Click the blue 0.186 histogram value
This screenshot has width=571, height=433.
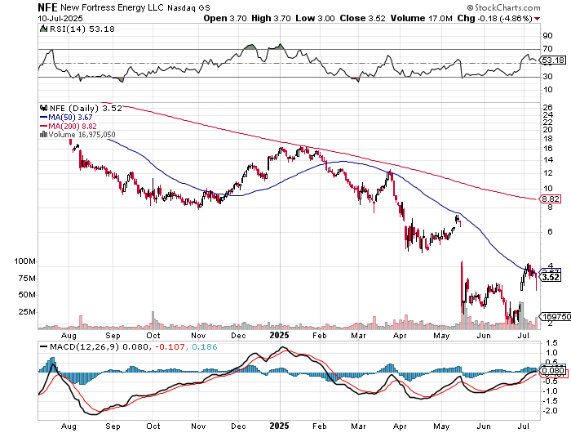click(204, 347)
